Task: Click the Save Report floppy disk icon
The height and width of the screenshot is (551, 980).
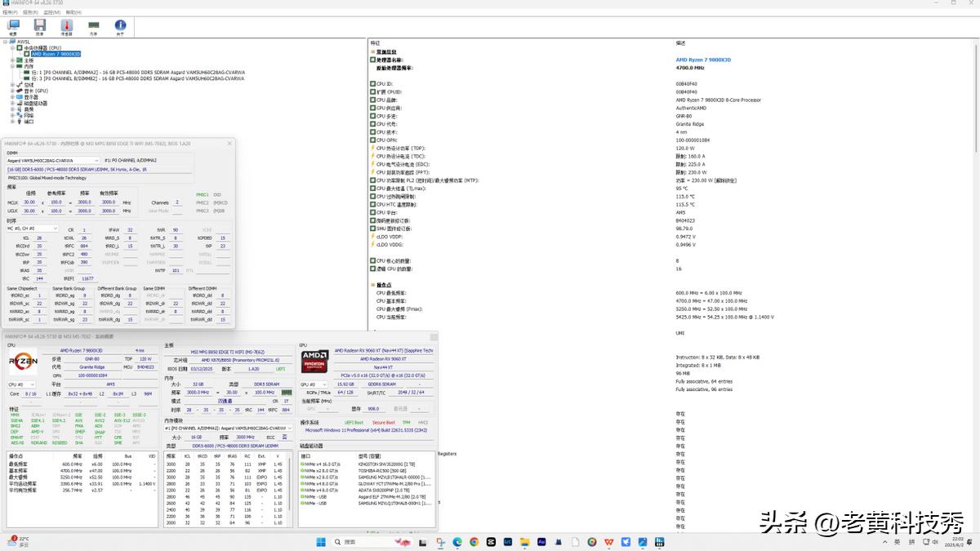Action: click(40, 27)
